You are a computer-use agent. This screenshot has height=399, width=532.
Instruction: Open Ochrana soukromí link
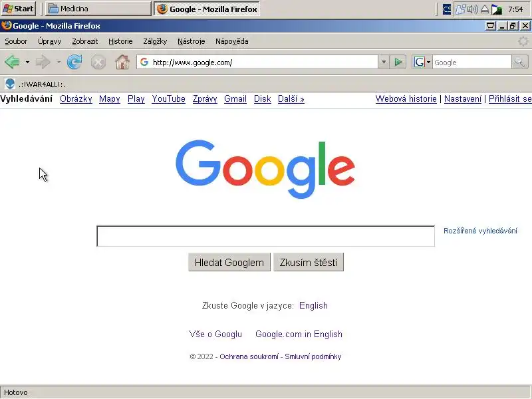249,356
